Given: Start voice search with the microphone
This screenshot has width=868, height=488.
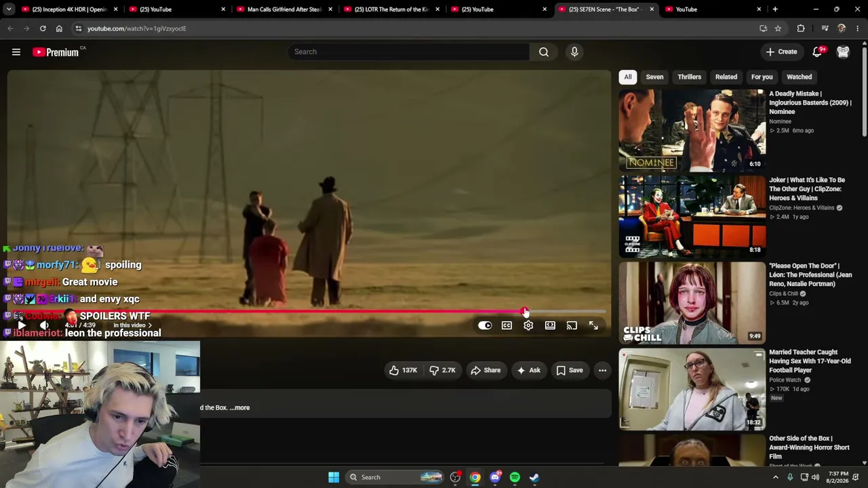Looking at the screenshot, I should coord(574,52).
